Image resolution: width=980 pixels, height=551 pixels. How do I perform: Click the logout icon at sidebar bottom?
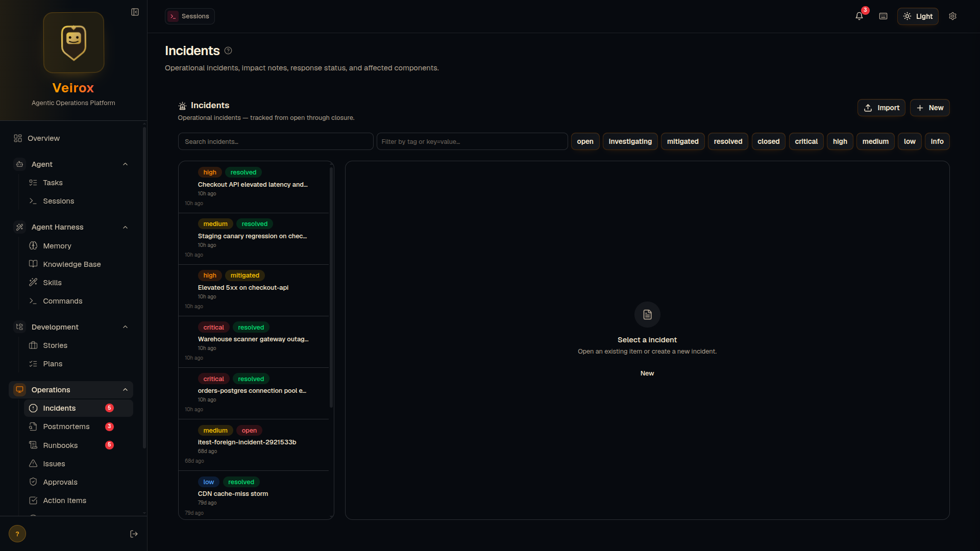(134, 534)
